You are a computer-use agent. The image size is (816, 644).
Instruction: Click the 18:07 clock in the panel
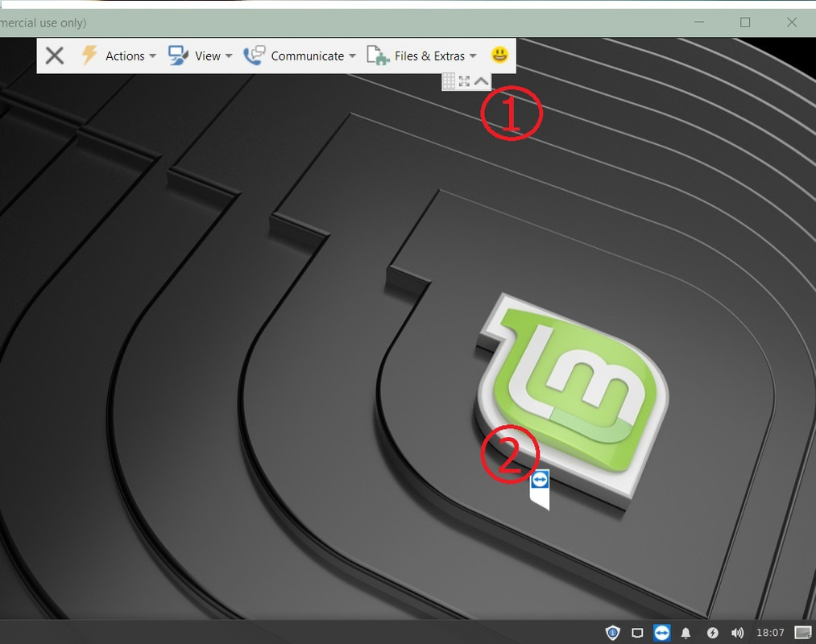click(x=770, y=633)
